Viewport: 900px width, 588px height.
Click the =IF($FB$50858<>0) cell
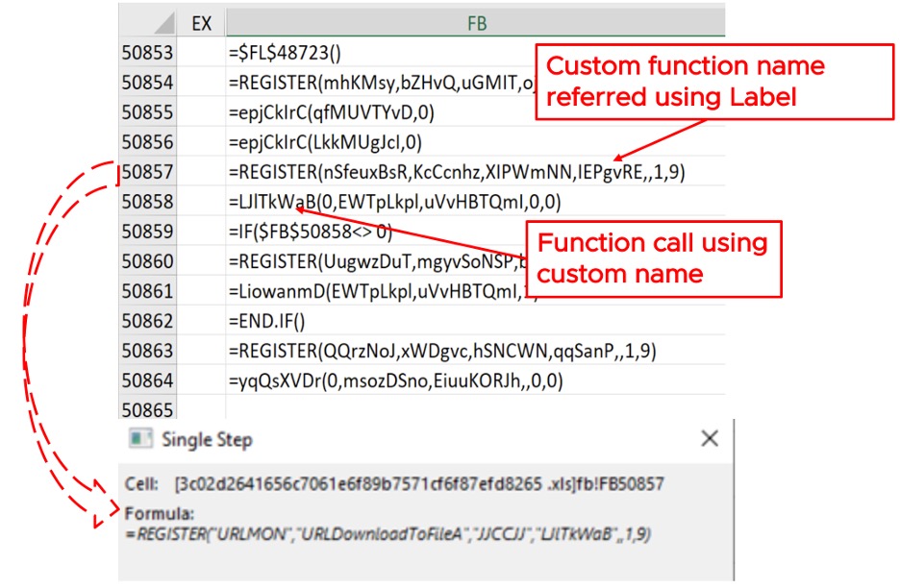click(310, 232)
